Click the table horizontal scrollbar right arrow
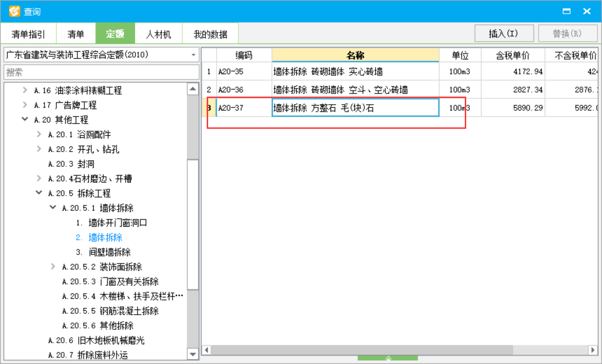Viewport: 602px width, 364px height. 593,350
